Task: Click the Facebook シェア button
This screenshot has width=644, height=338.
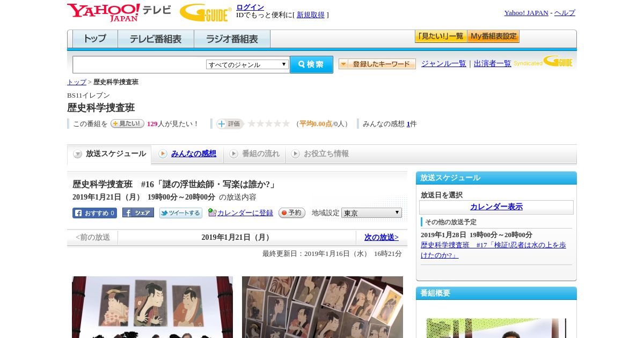Action: [138, 213]
